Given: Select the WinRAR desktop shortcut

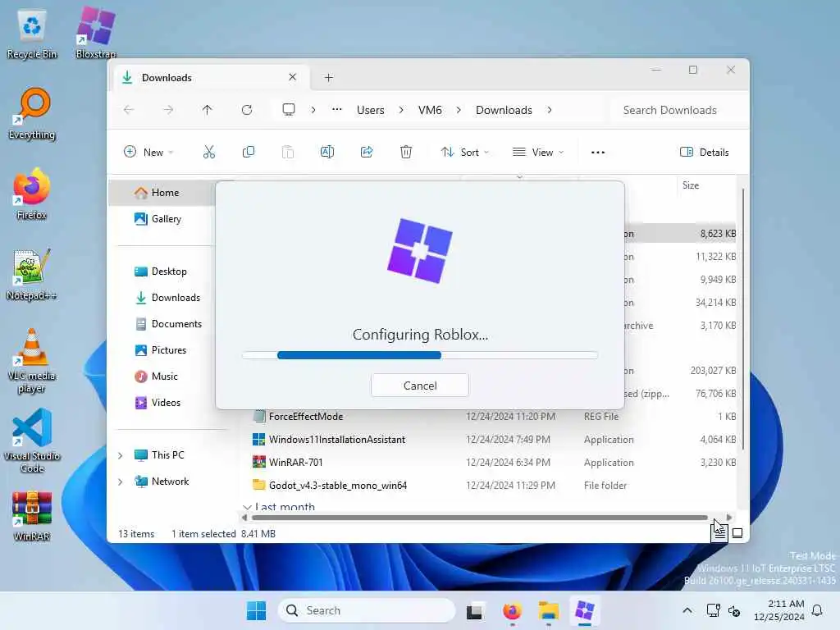Looking at the screenshot, I should pos(32,516).
